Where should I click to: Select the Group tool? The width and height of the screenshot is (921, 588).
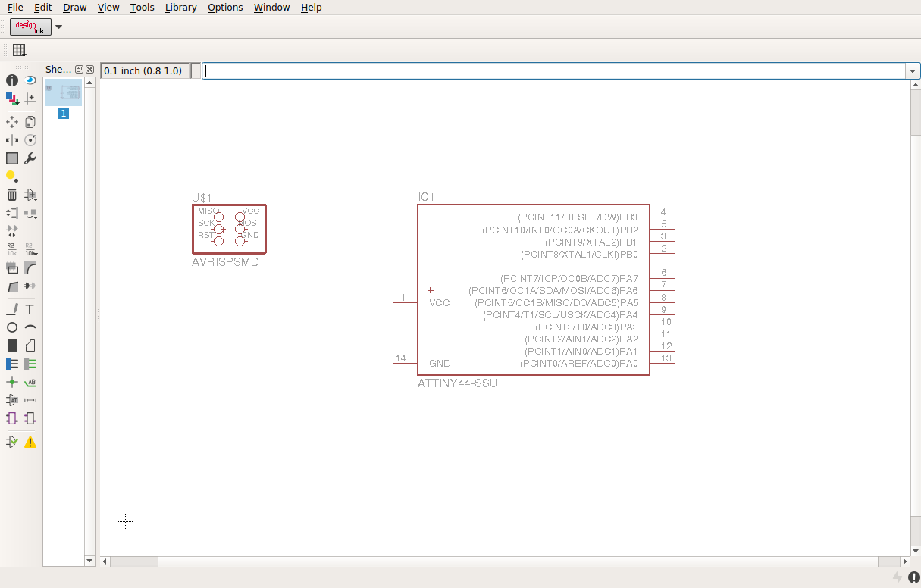point(12,158)
